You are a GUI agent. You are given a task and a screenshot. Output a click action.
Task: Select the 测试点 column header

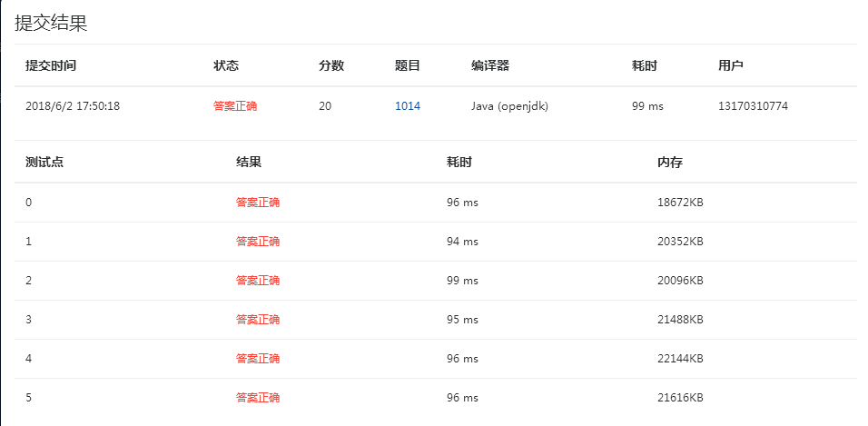pyautogui.click(x=44, y=163)
